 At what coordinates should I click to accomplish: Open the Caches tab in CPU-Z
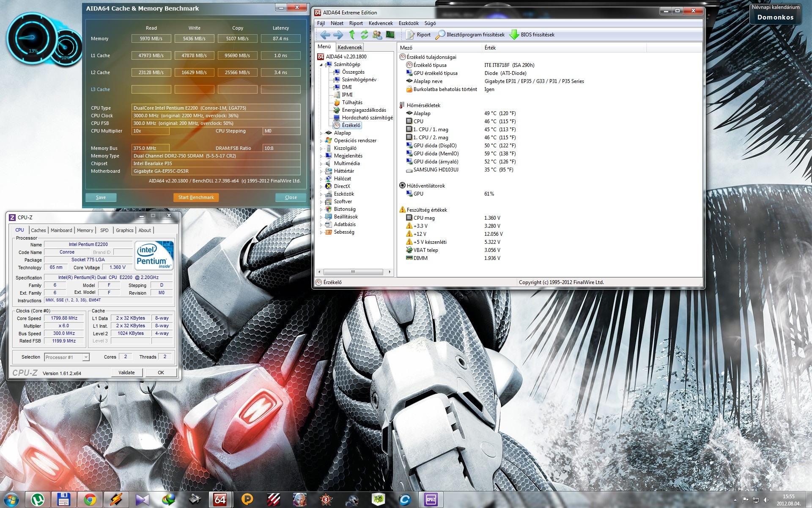pyautogui.click(x=38, y=230)
